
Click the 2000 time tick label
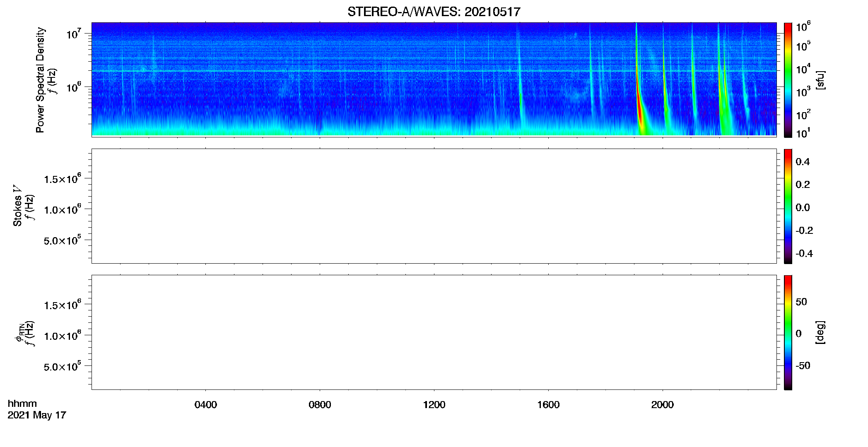[x=662, y=405]
